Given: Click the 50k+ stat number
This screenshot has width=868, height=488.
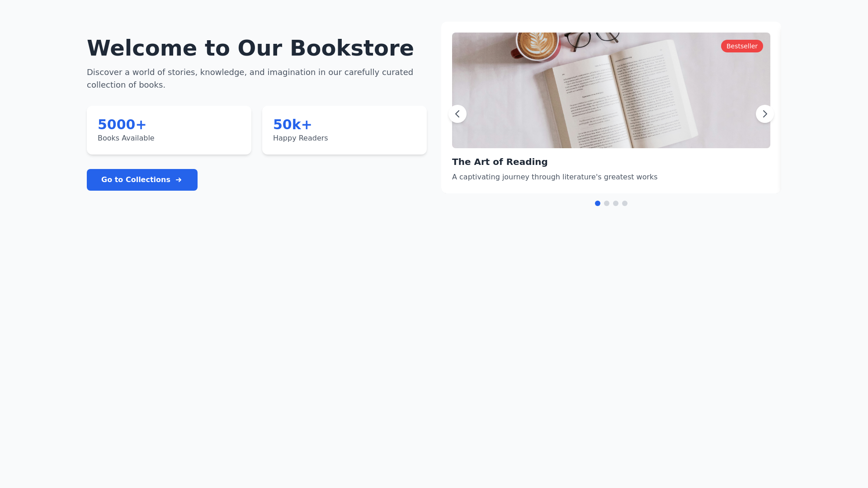Looking at the screenshot, I should [292, 124].
